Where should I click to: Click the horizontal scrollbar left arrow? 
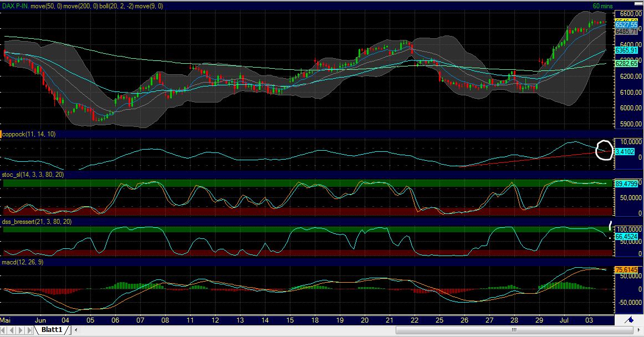click(x=76, y=330)
